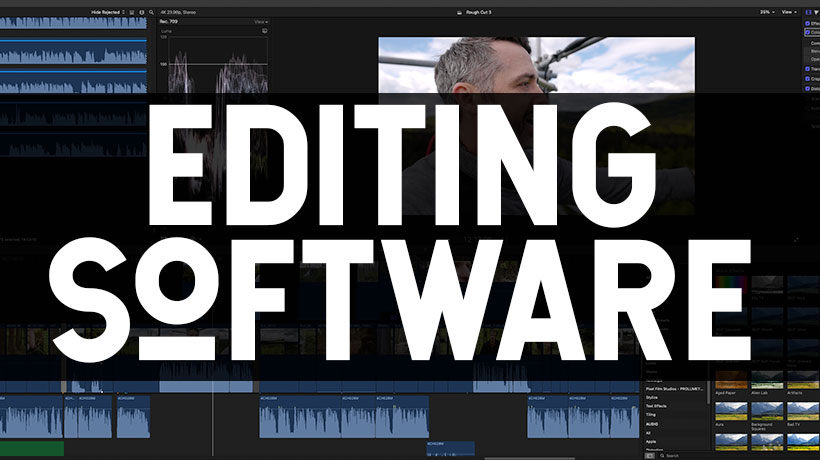
Task: Select the Apple audio effects category
Action: [651, 442]
